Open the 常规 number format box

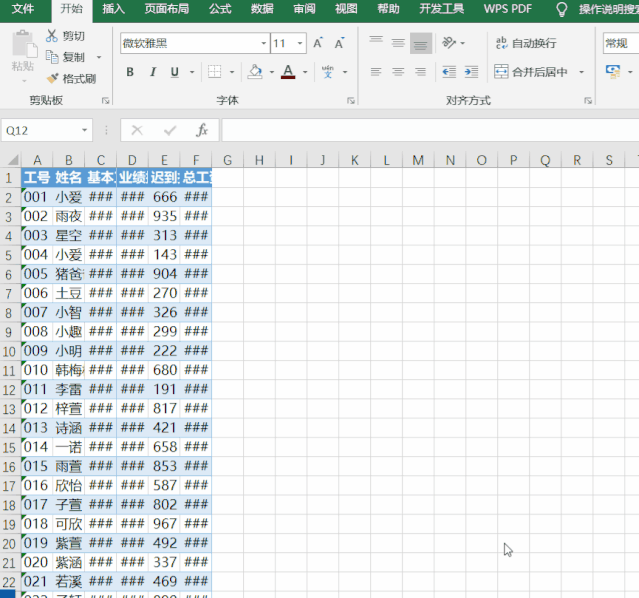pos(621,43)
